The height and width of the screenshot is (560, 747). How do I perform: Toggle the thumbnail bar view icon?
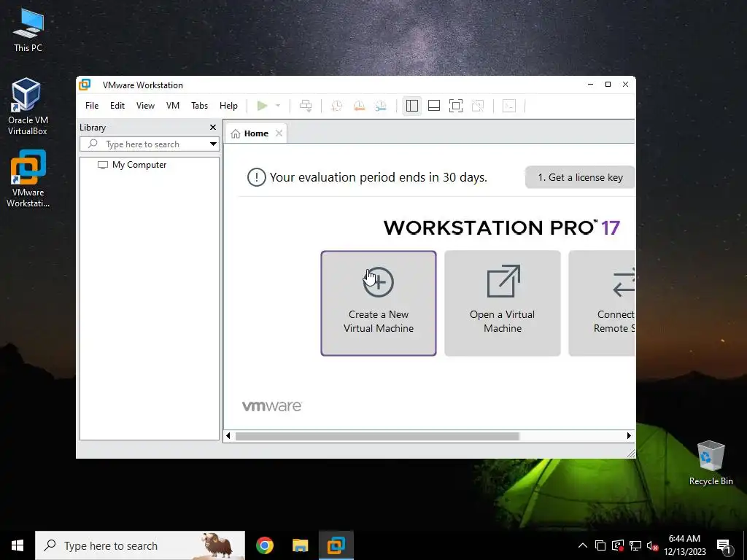coord(434,106)
